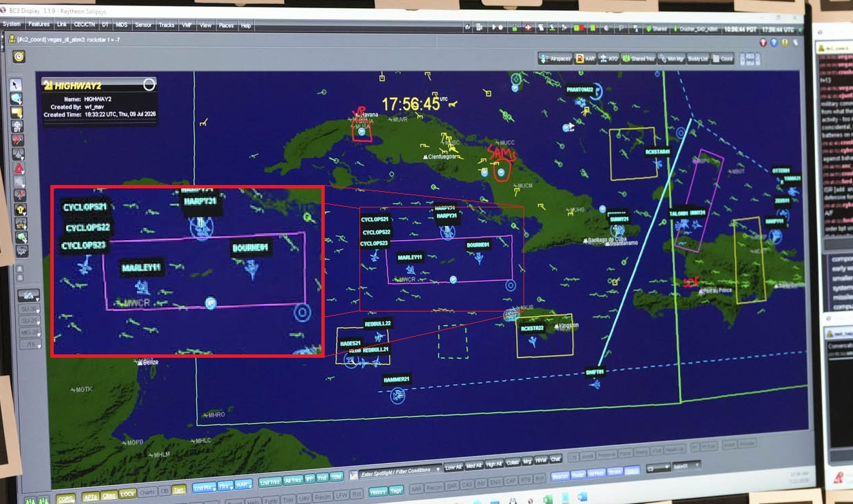Screen dimensions: 853x504
Task: Open the ballot01 dropdown
Action: [x=686, y=466]
